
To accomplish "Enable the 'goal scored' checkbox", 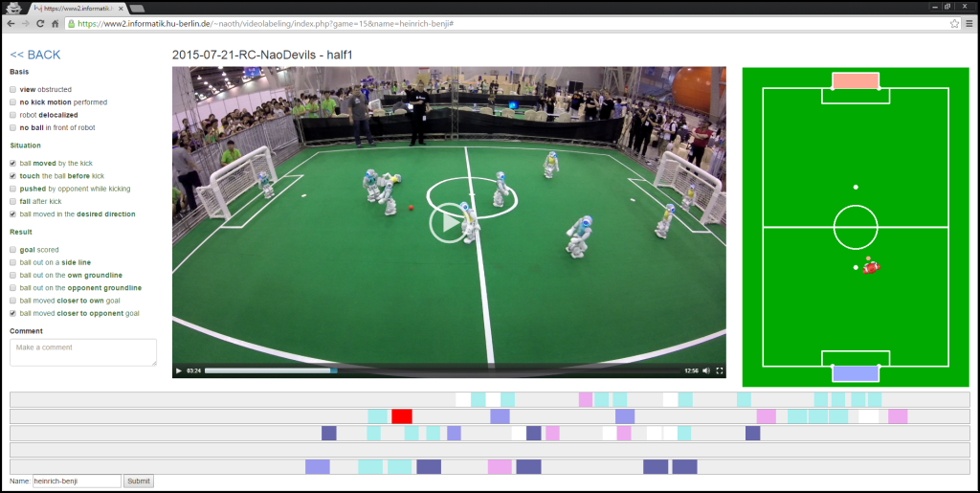I will point(12,250).
